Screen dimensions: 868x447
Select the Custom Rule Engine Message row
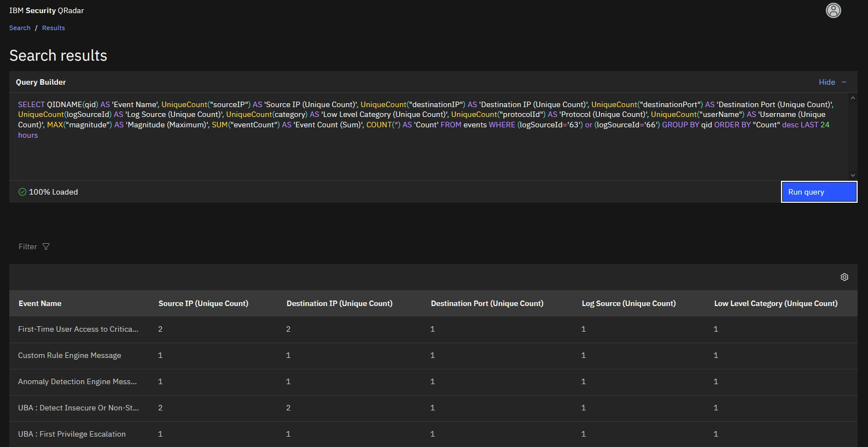pyautogui.click(x=69, y=355)
